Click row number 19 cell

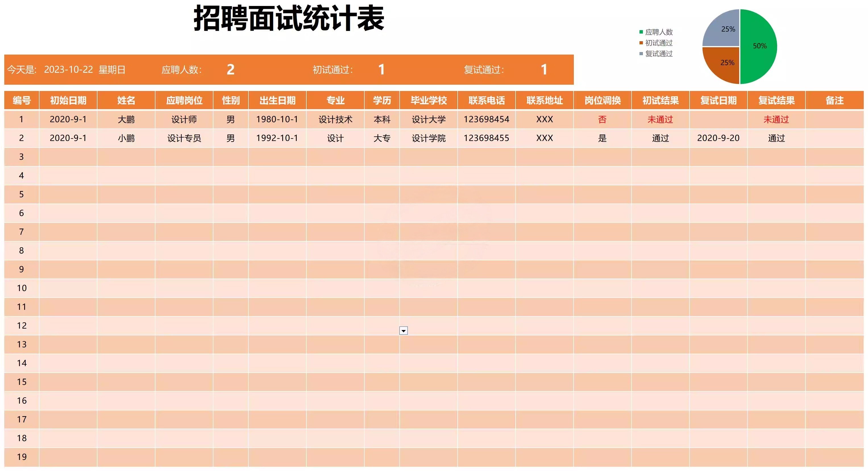tap(22, 457)
